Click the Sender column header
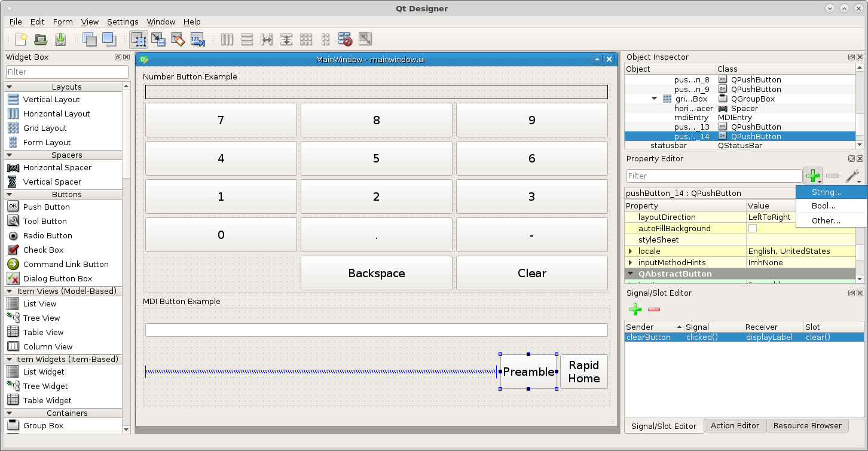The image size is (868, 451). pyautogui.click(x=654, y=327)
